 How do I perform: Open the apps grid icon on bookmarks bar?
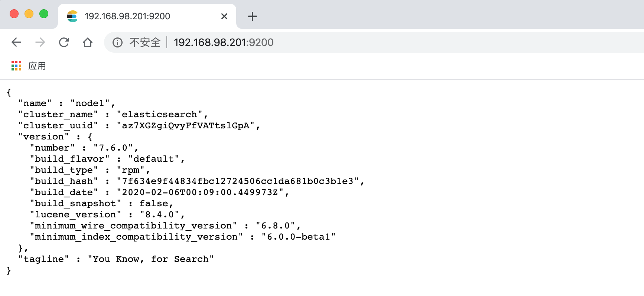coord(16,66)
